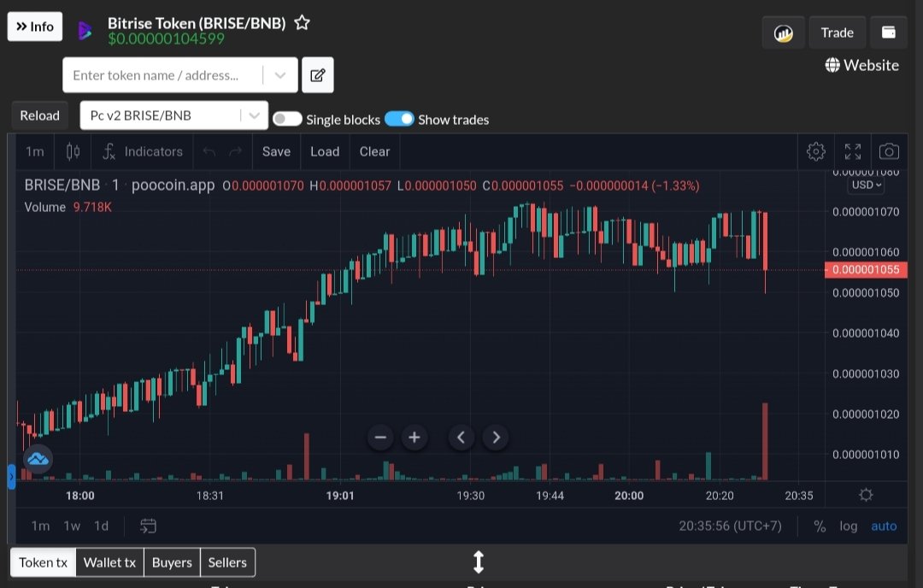Open the 1m interval selector
923x588 pixels.
point(35,152)
